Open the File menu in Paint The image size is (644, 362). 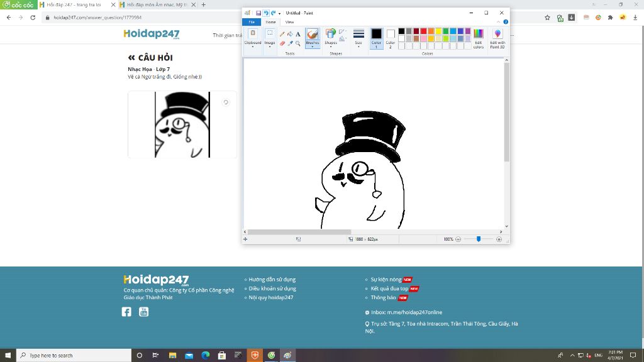coord(252,22)
